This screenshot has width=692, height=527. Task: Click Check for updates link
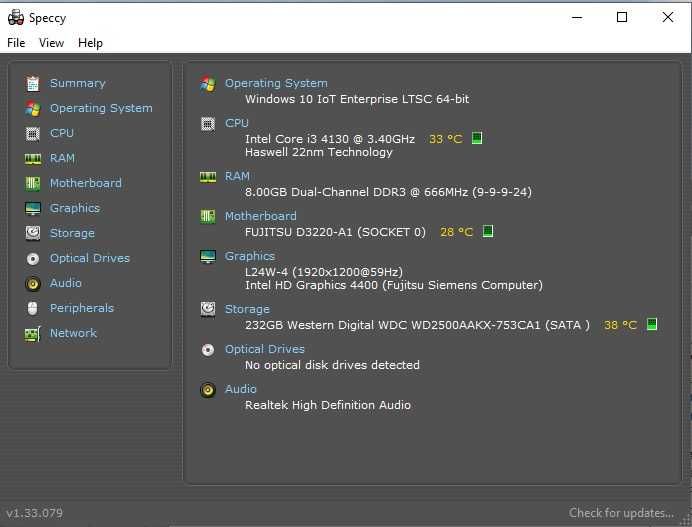coord(621,513)
